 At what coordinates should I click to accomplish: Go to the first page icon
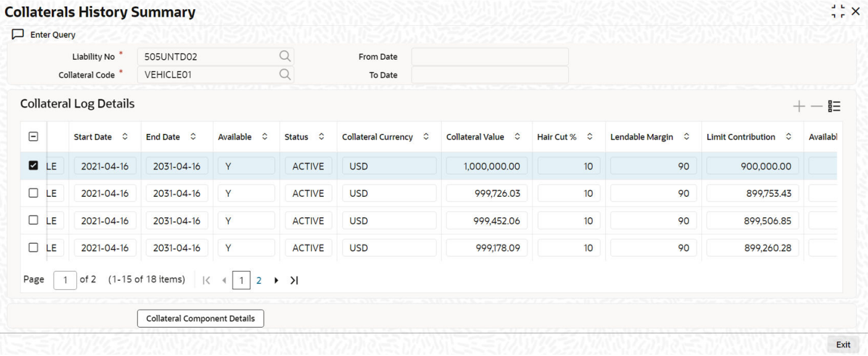point(207,280)
